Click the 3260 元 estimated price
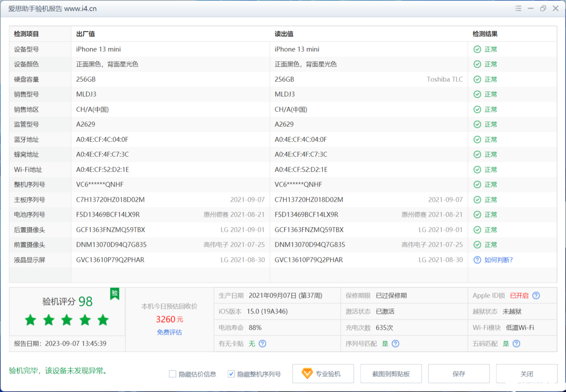 tap(169, 319)
